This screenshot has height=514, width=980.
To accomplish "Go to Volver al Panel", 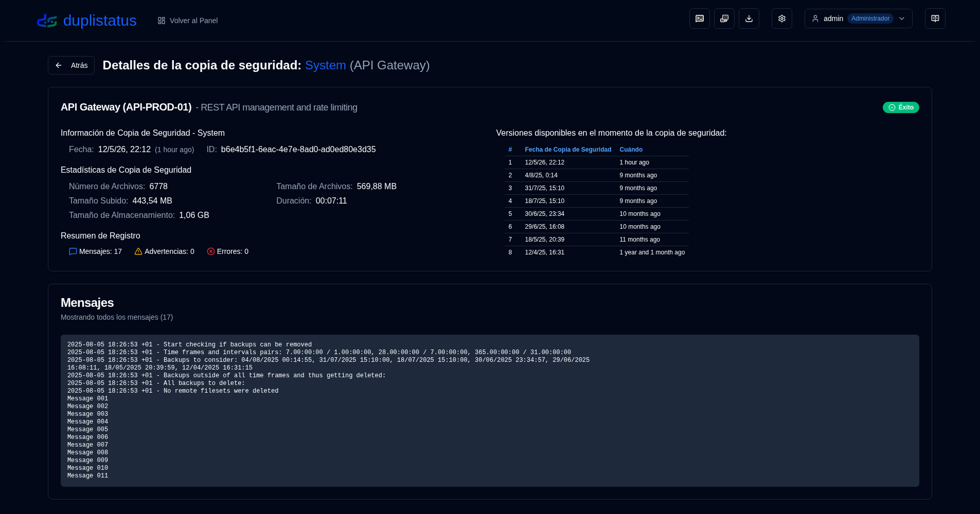I will point(188,21).
